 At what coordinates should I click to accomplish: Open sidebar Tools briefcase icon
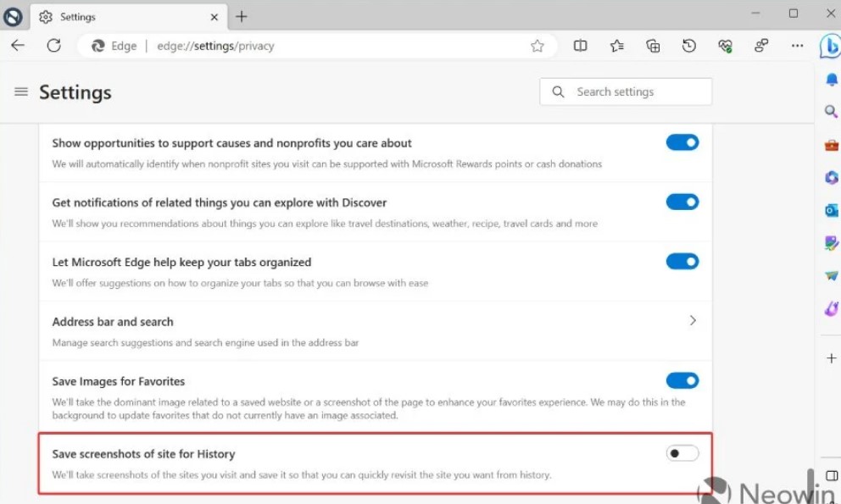click(832, 145)
